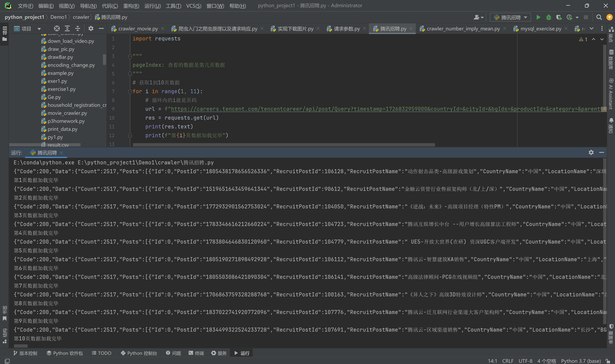Toggle the AI Assistant side panel
This screenshot has width=615, height=364.
tap(611, 94)
